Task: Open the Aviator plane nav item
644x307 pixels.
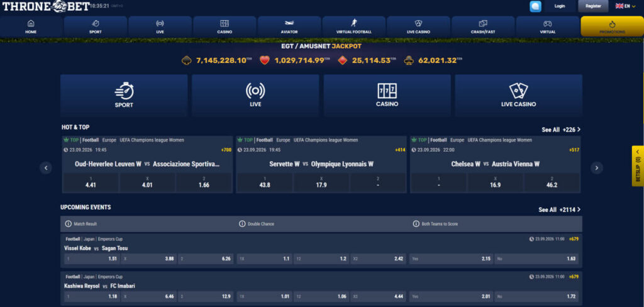Action: click(x=289, y=26)
